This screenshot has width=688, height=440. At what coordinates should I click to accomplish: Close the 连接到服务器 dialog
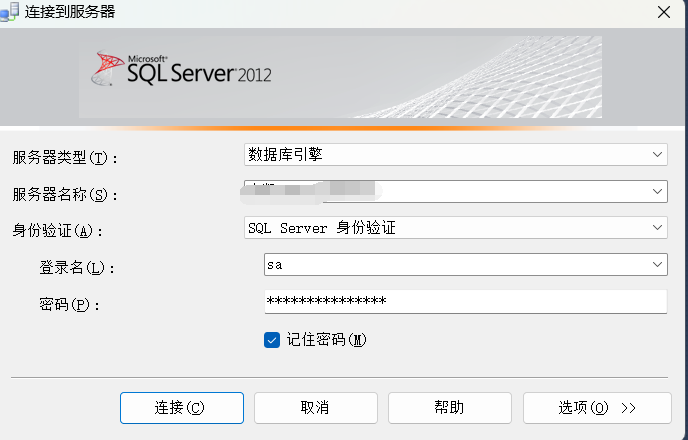(664, 12)
